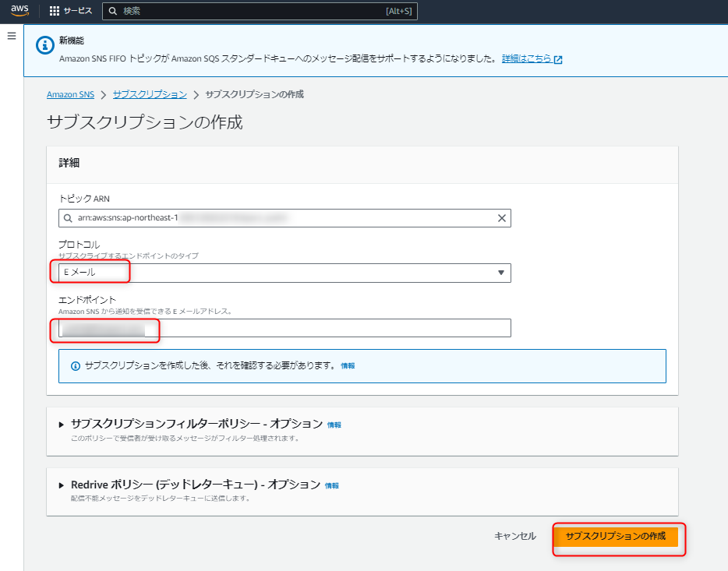Clear the トピック ARN field with the X
Image resolution: width=728 pixels, height=571 pixels.
(x=502, y=218)
